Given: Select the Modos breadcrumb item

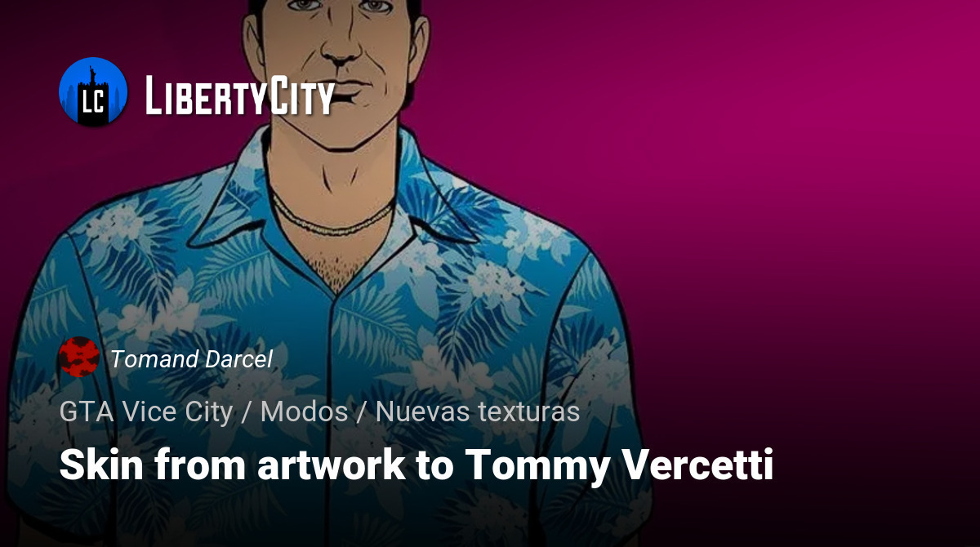Looking at the screenshot, I should pos(304,412).
